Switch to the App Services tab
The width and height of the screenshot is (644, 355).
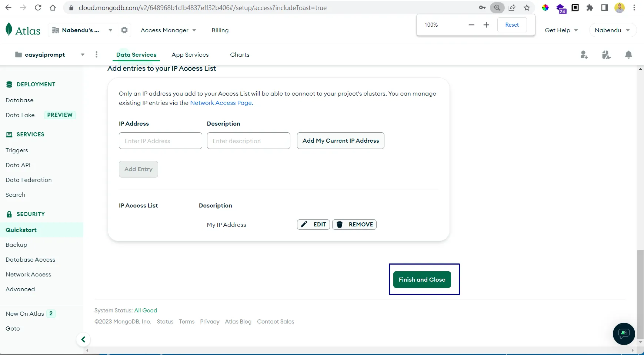(190, 54)
